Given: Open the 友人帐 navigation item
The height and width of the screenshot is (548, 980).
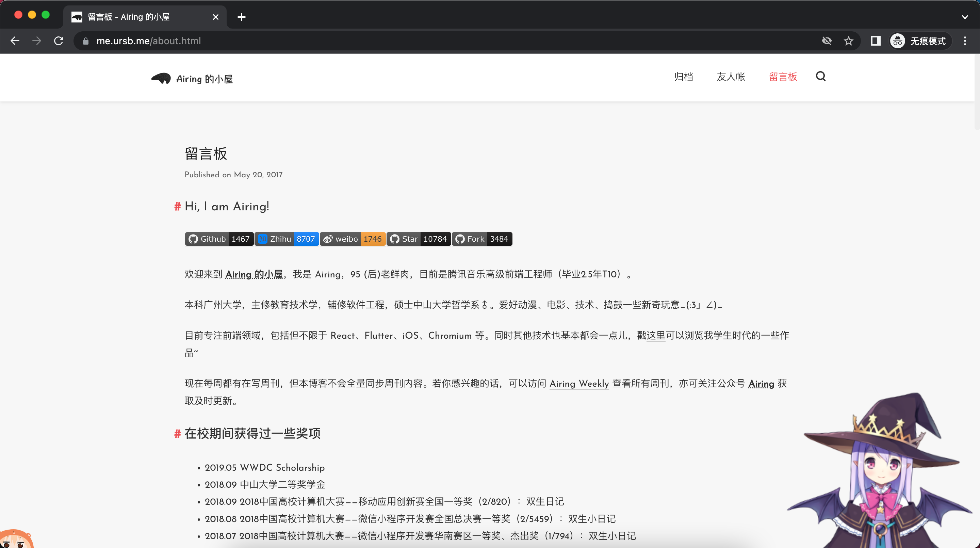Looking at the screenshot, I should (731, 77).
